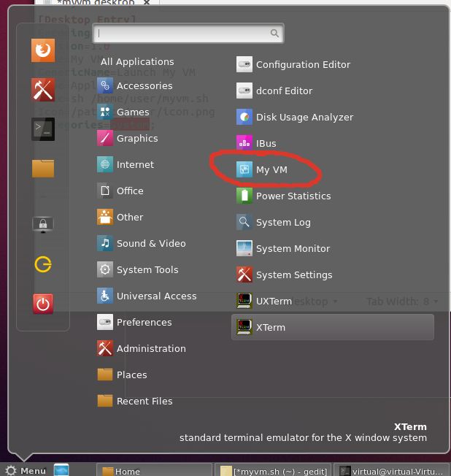The height and width of the screenshot is (476, 451).
Task: Click the Menu button on the panel
Action: pyautogui.click(x=26, y=471)
